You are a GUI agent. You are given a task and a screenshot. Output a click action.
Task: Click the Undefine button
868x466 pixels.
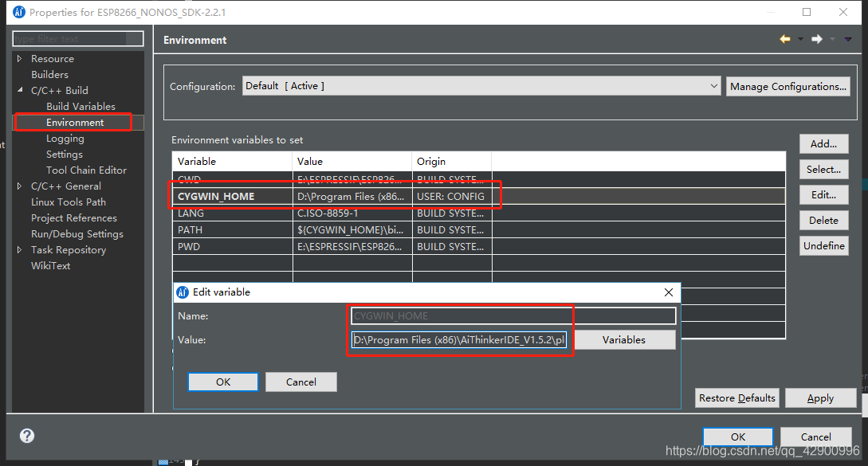(823, 245)
